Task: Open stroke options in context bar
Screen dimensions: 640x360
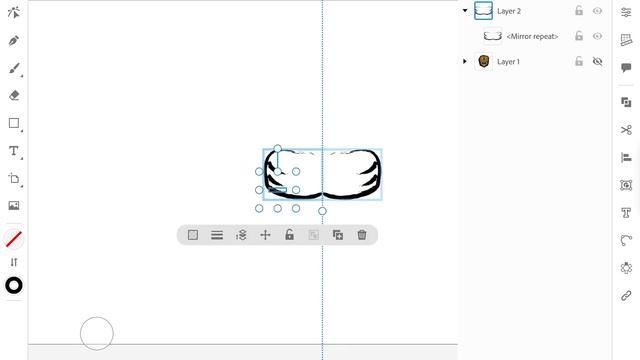Action: click(x=217, y=235)
